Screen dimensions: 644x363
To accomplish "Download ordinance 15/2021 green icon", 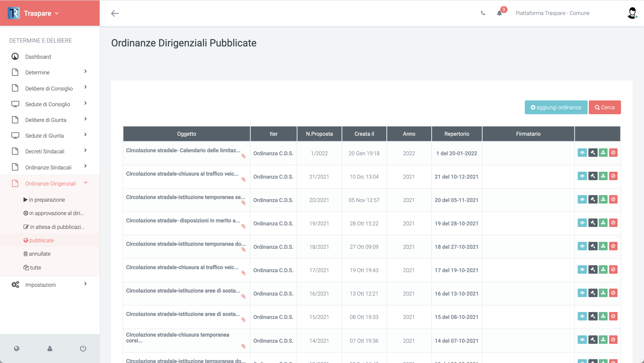I will (603, 316).
